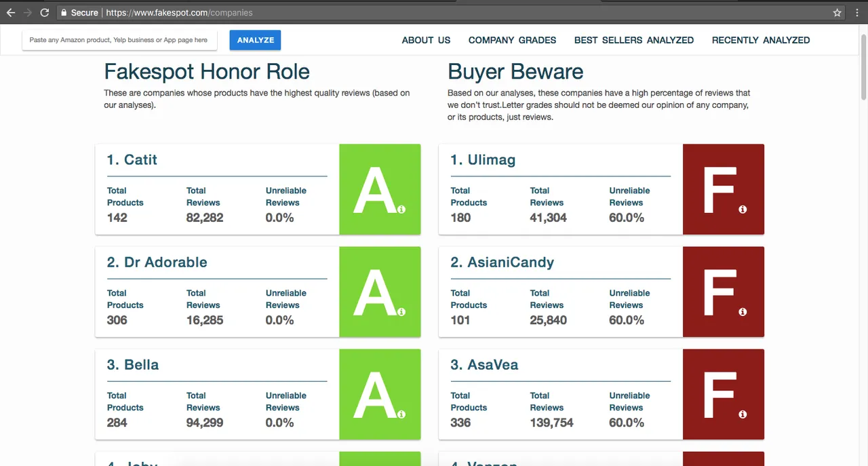Click the blue Analyze button

255,40
